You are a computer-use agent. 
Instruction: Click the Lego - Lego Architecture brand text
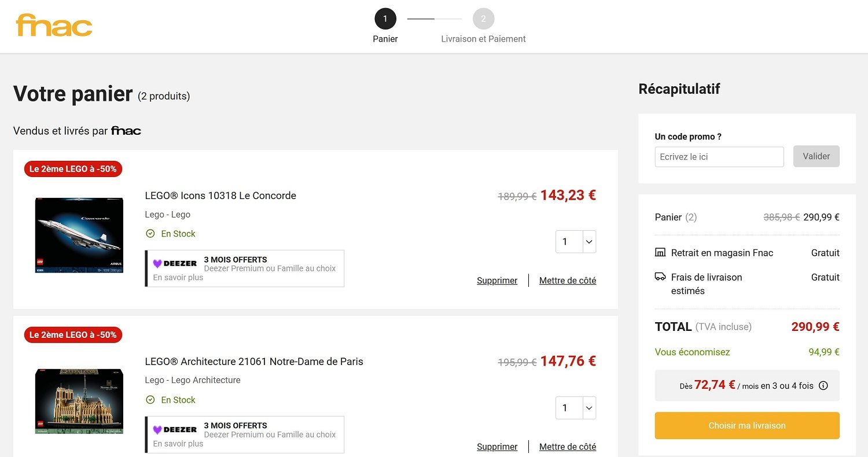(x=193, y=380)
